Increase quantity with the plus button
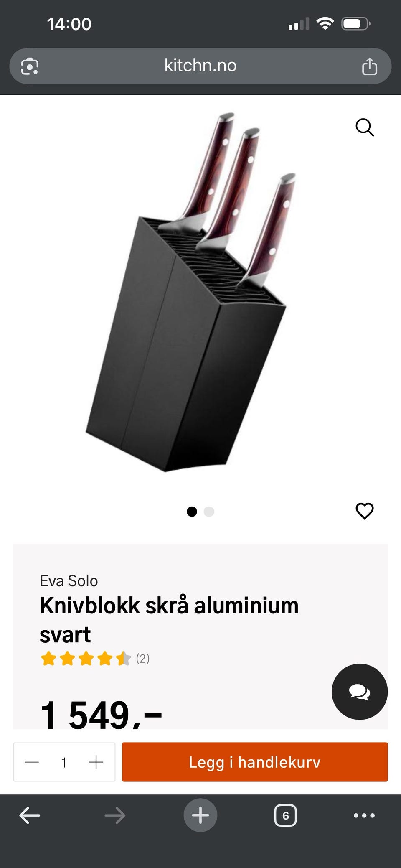The image size is (401, 868). point(96,762)
